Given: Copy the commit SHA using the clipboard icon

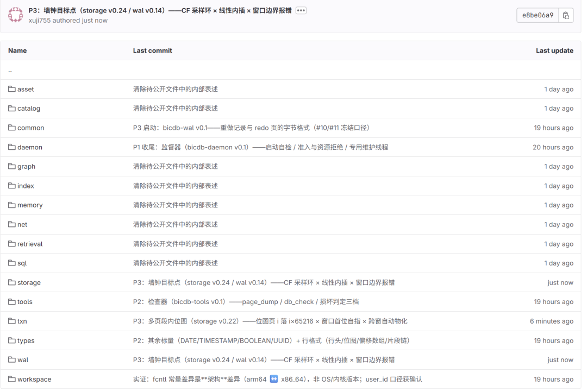Looking at the screenshot, I should tap(566, 15).
